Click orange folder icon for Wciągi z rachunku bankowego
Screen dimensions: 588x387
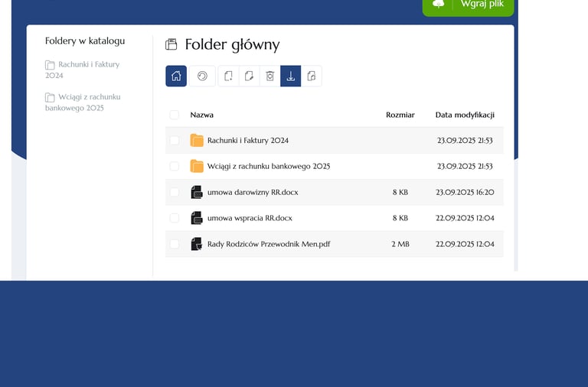(197, 166)
